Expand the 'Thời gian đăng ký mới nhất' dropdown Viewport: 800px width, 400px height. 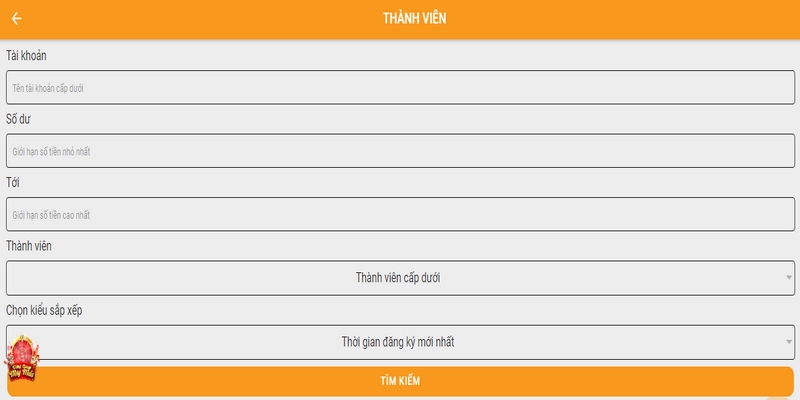coord(398,343)
